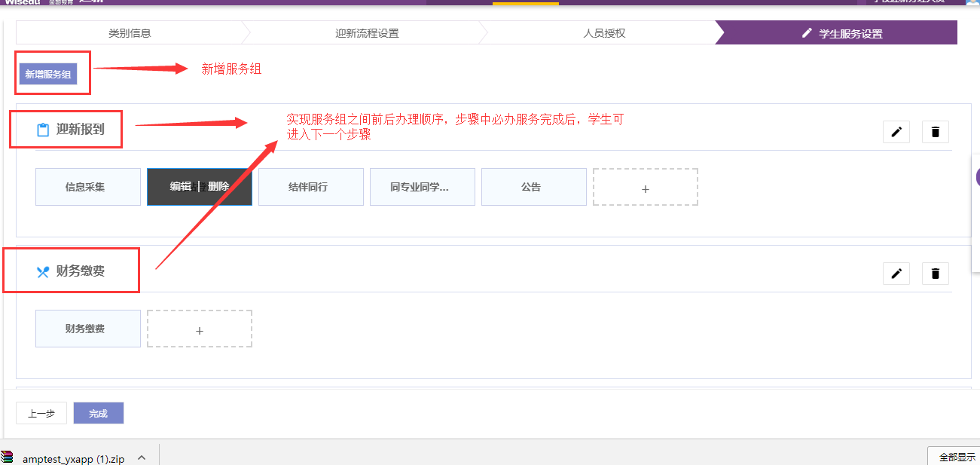This screenshot has height=465, width=980.
Task: Select the 公告 service card
Action: pyautogui.click(x=534, y=187)
